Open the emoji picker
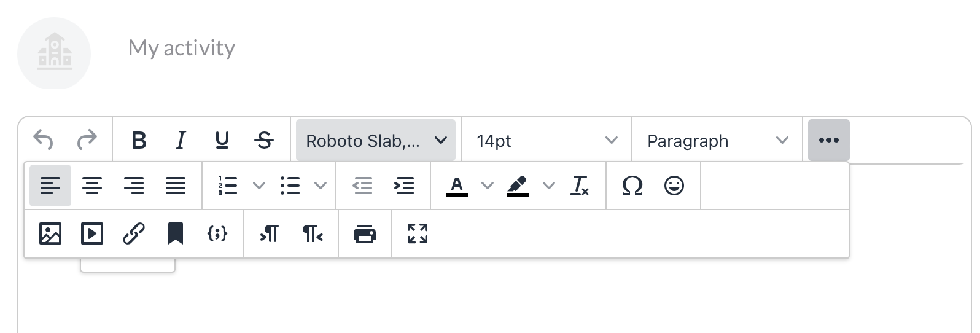The width and height of the screenshot is (980, 333). [674, 186]
